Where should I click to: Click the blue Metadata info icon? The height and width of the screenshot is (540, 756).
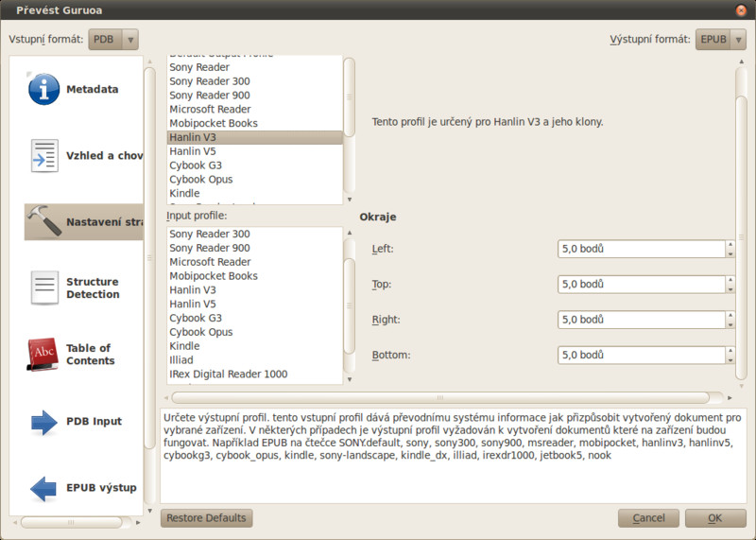pyautogui.click(x=43, y=89)
